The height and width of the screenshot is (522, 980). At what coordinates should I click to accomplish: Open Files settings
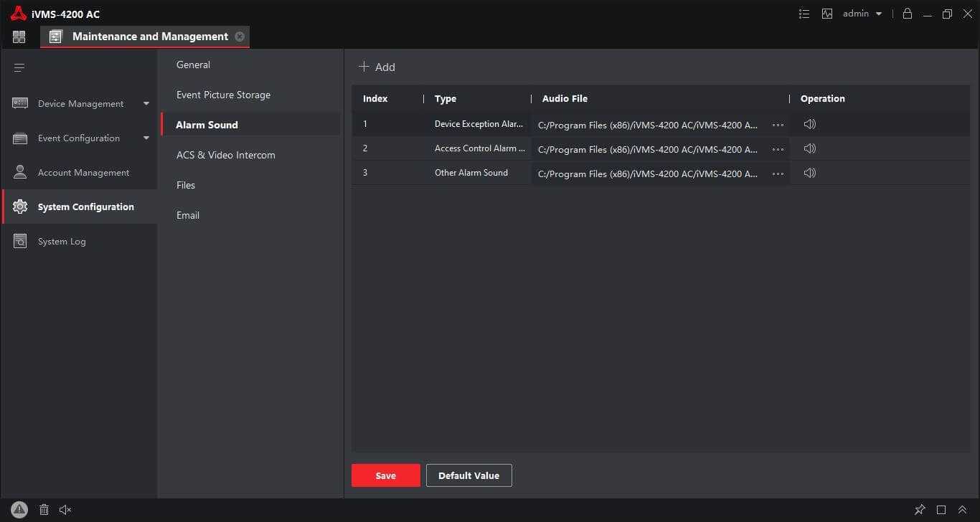click(186, 185)
